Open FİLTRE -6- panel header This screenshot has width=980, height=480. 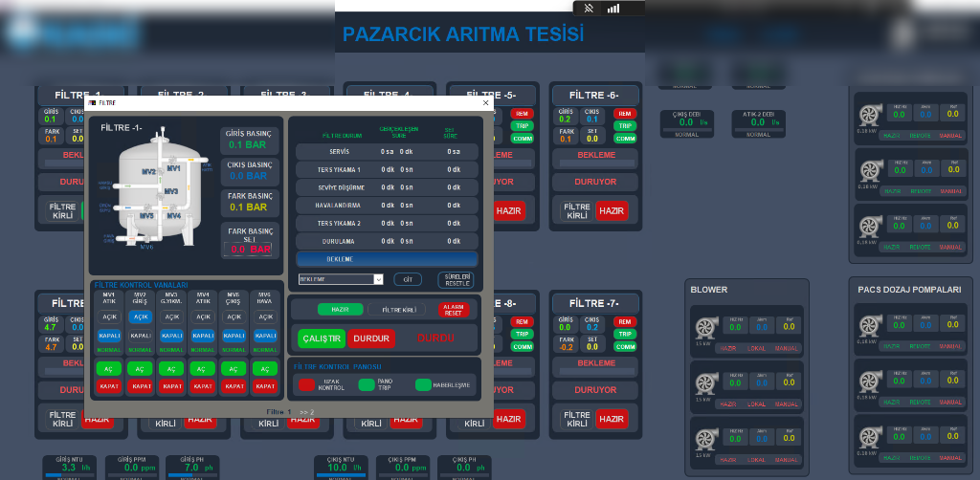pyautogui.click(x=595, y=96)
